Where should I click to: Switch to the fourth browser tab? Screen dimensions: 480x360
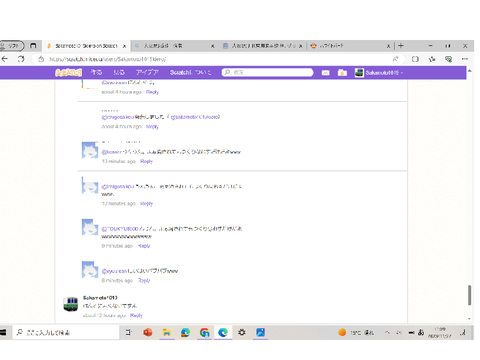(349, 46)
